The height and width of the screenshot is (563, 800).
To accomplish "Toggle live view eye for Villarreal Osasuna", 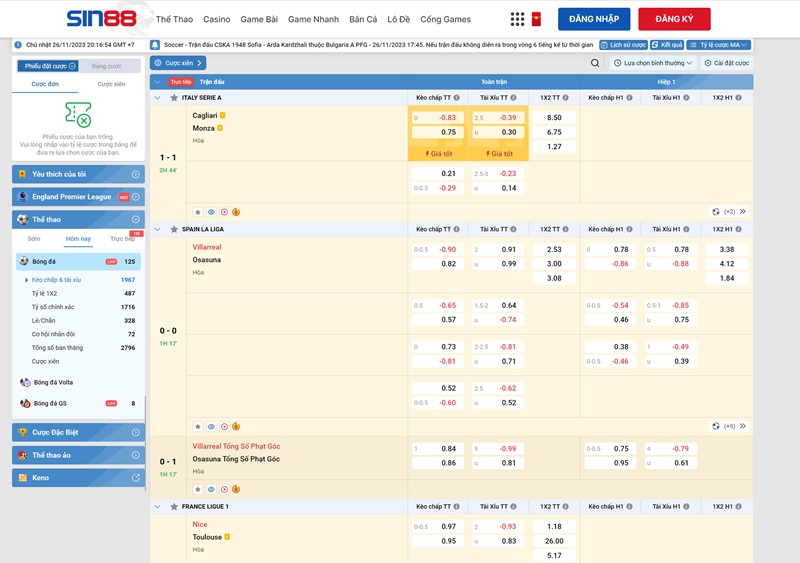I will pos(211,426).
